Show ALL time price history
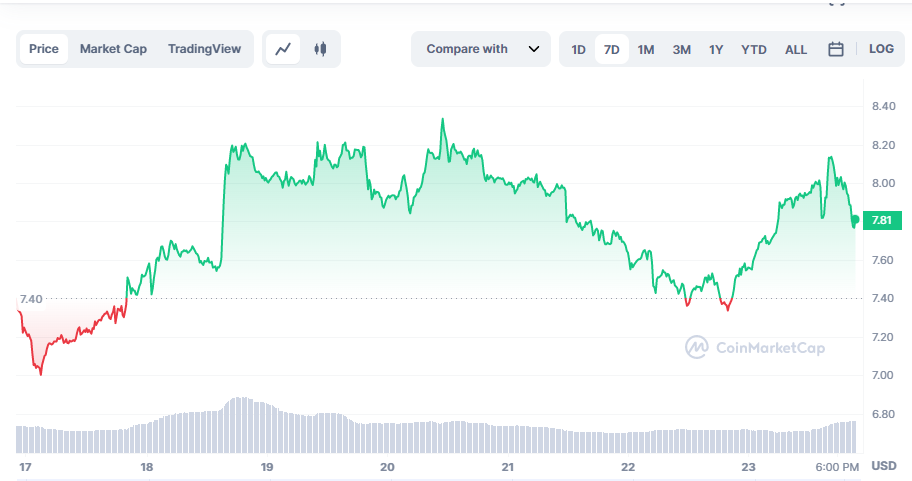Screen dimensions: 912x481 pyautogui.click(x=796, y=49)
